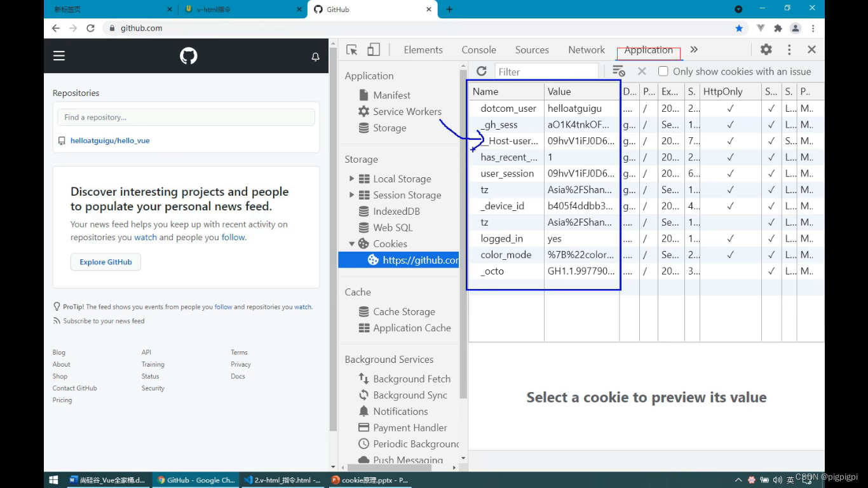Switch to the Word document in taskbar
The image size is (868, 488).
[x=107, y=480]
